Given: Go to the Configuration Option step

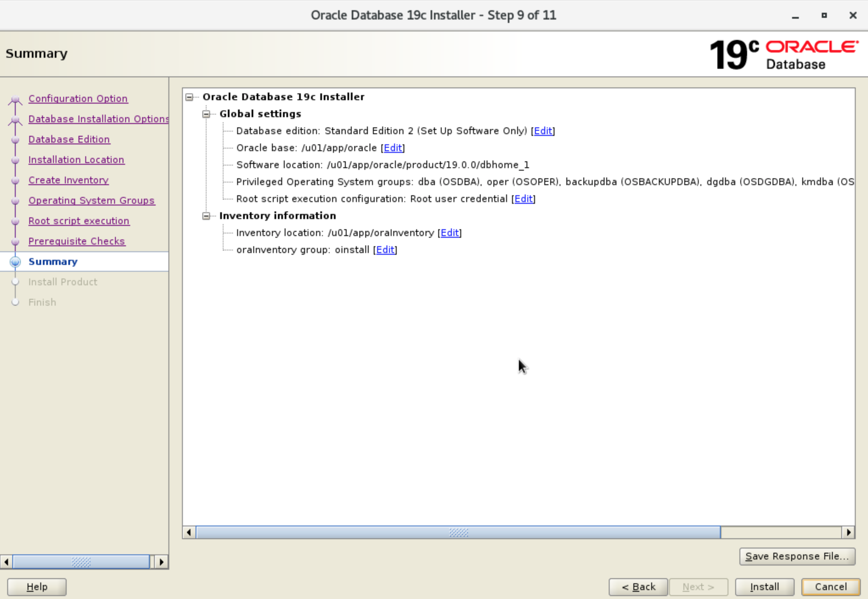Looking at the screenshot, I should (78, 98).
